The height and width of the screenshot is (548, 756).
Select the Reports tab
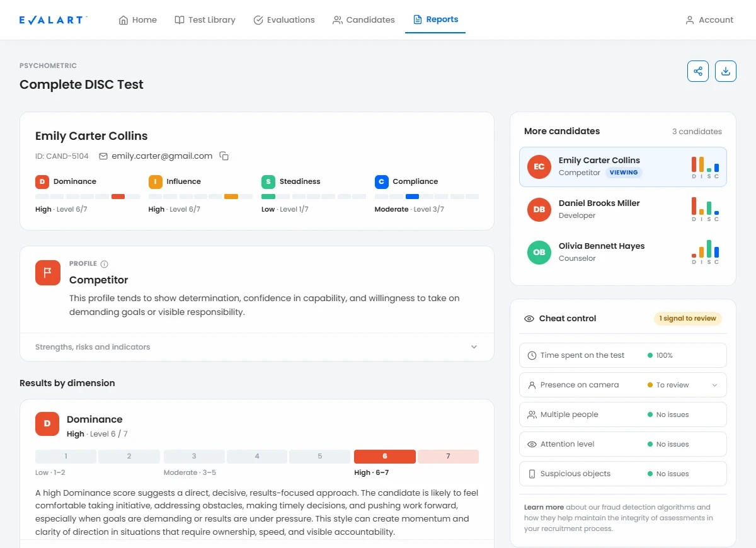(x=435, y=20)
